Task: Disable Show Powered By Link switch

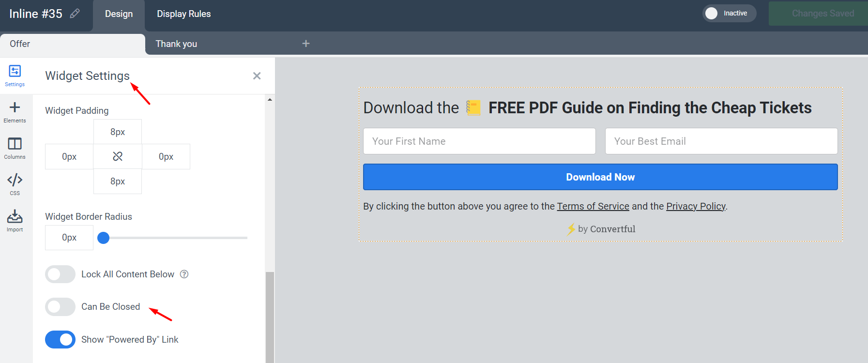Action: point(60,339)
